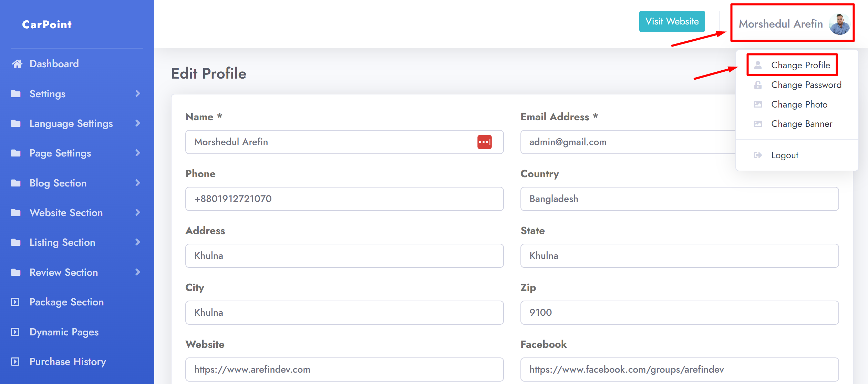Viewport: 868px width, 384px height.
Task: Expand the Language Settings chevron
Action: click(138, 123)
